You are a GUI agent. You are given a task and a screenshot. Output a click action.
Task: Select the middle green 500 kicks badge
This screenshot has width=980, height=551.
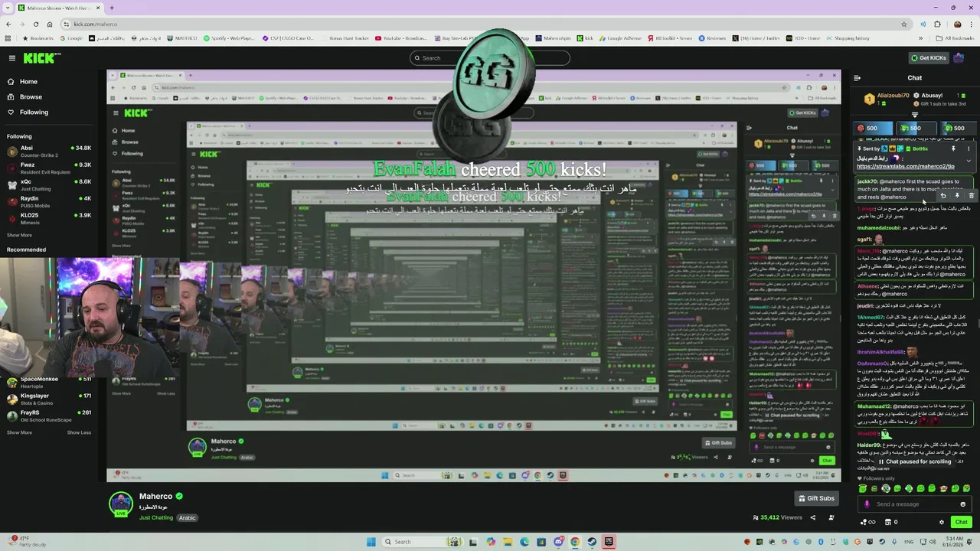pos(916,129)
